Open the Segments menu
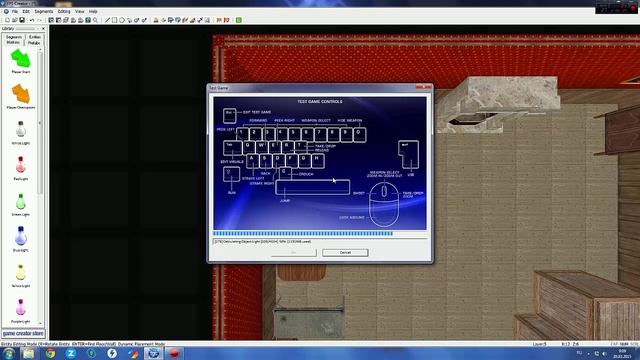This screenshot has width=640, height=360. click(44, 11)
